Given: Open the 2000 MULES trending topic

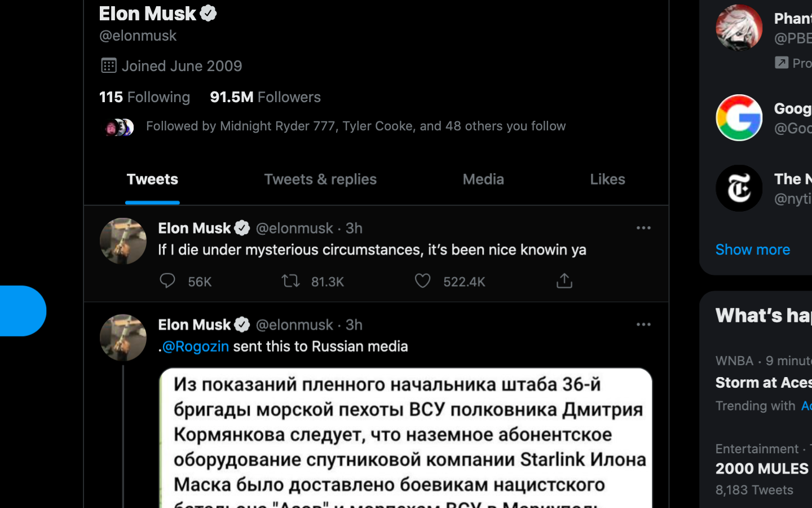Looking at the screenshot, I should [x=762, y=468].
